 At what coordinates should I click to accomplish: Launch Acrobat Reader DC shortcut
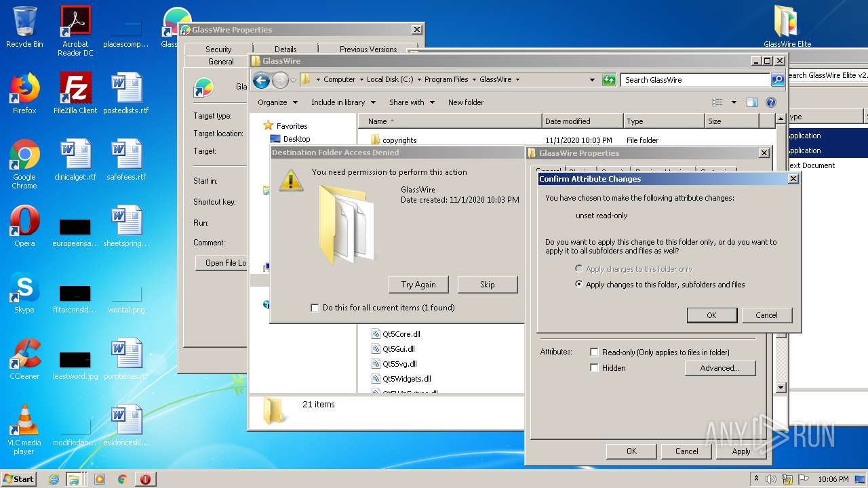(75, 31)
